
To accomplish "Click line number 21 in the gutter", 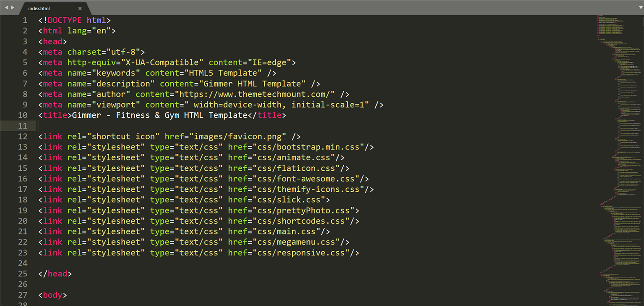I will 23,232.
